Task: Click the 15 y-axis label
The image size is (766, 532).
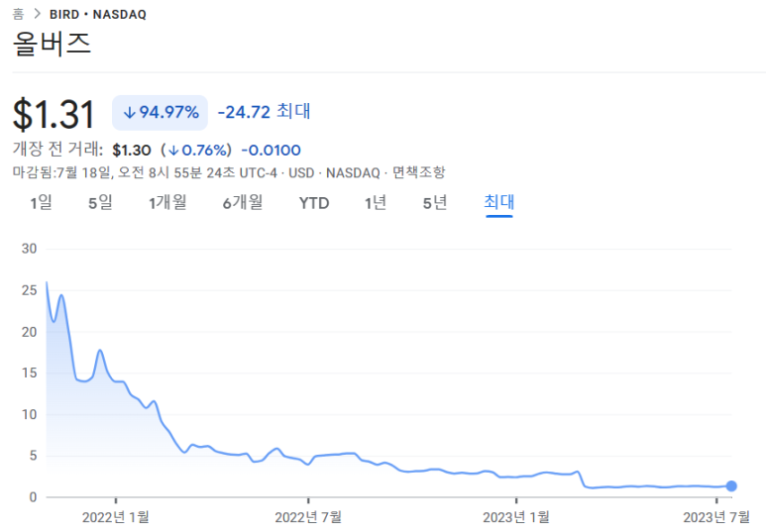Action: (x=30, y=372)
